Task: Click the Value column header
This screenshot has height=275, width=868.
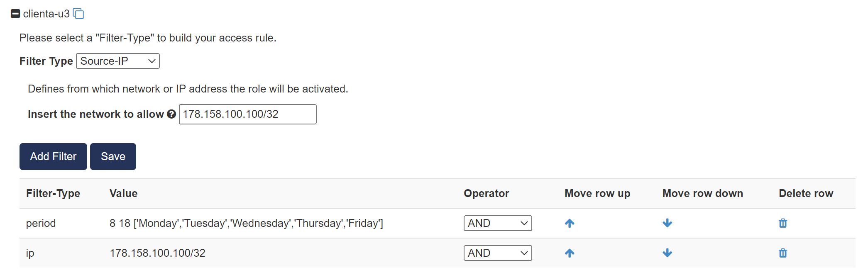Action: [x=123, y=193]
